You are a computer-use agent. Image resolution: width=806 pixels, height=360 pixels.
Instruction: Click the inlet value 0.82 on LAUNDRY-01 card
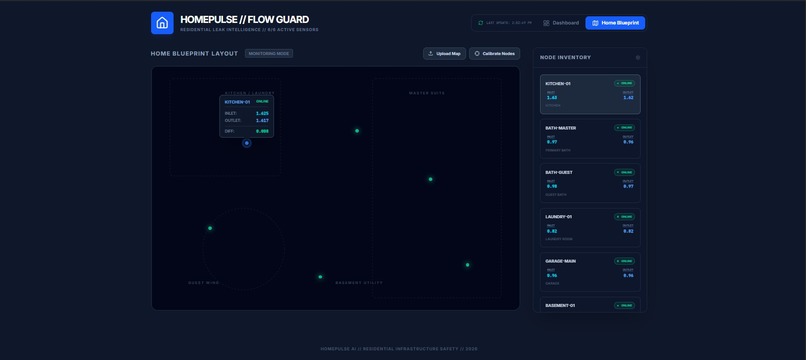click(x=552, y=231)
